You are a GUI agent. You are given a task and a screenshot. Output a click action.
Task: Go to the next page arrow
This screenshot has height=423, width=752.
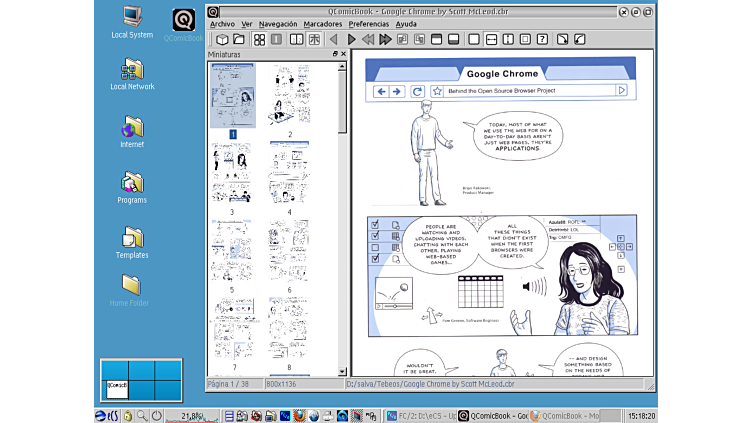(x=351, y=39)
